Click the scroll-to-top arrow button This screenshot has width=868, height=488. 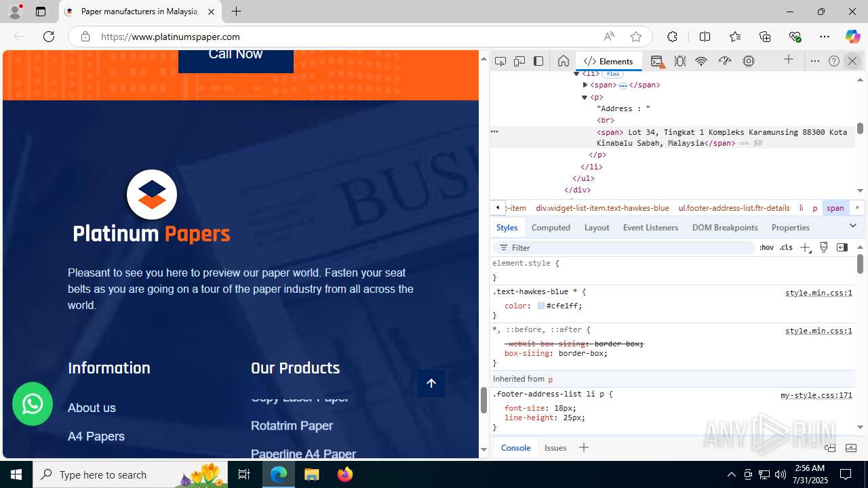pyautogui.click(x=431, y=384)
